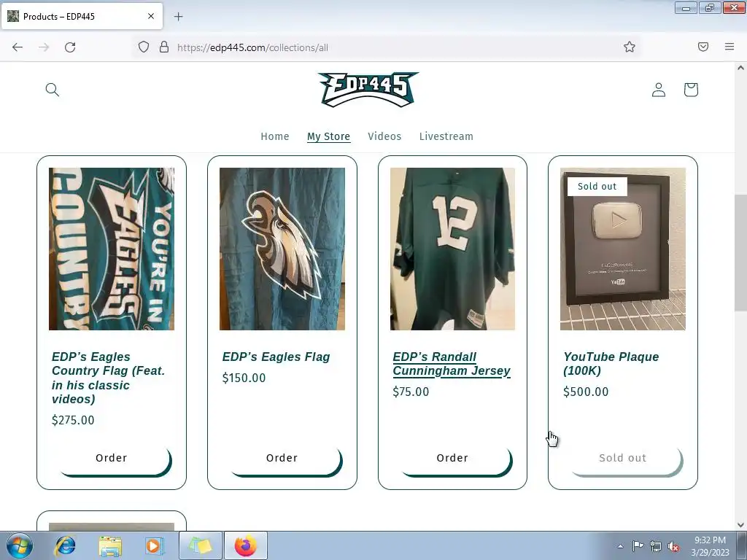Click the $75.00 price text
Screen dimensions: 747x560
411,392
